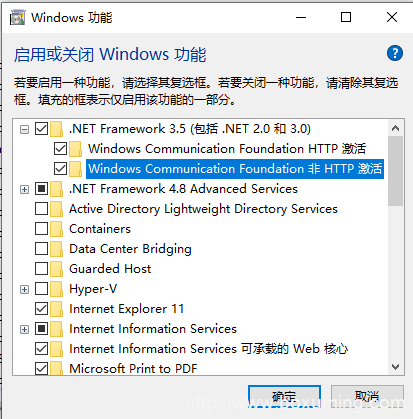Screen dimensions: 413x419
Task: Click folder icon beside Microsoft Print to PDF
Action: point(56,369)
